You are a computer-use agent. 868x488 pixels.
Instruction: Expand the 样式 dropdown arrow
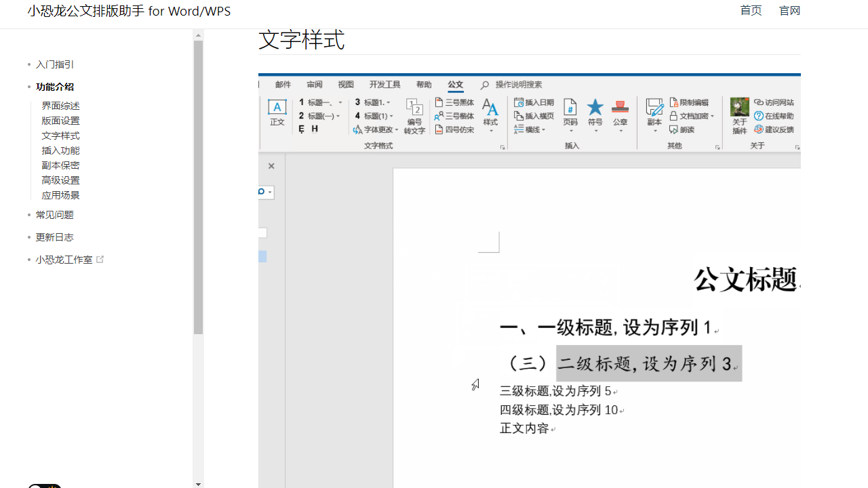(490, 131)
